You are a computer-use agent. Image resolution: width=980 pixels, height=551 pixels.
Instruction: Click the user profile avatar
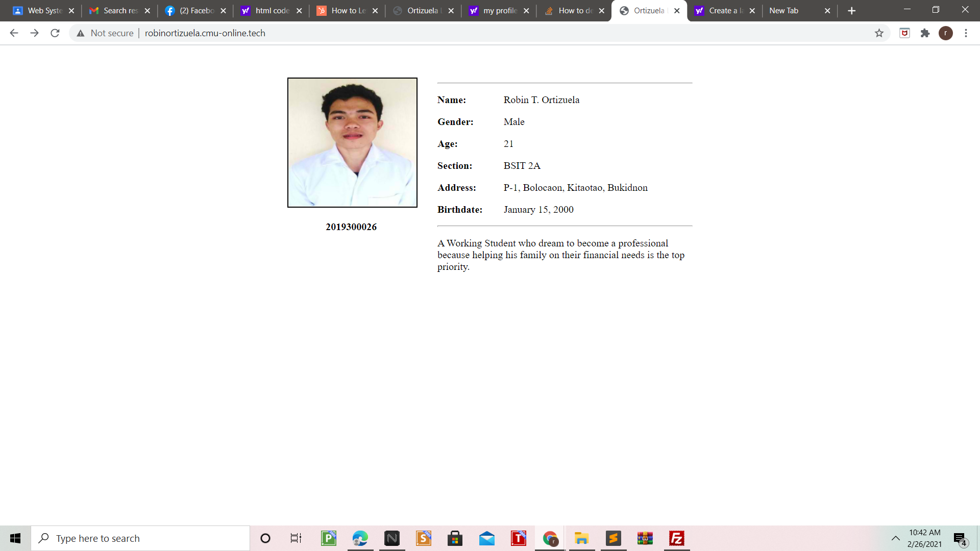[945, 33]
